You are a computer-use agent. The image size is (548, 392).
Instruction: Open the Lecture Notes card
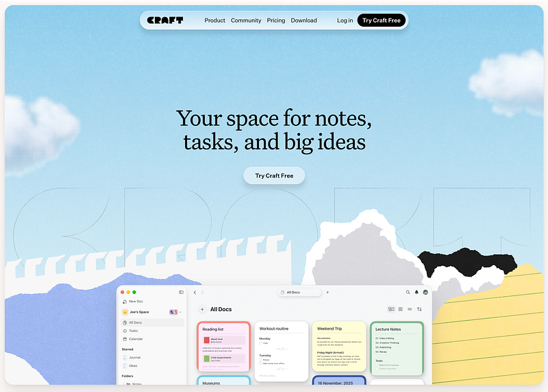(397, 349)
